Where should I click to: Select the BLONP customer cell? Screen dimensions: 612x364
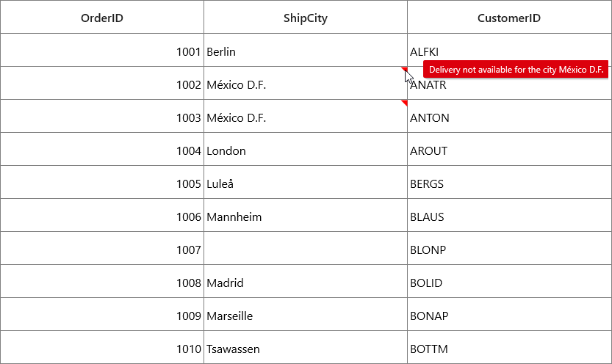click(509, 248)
